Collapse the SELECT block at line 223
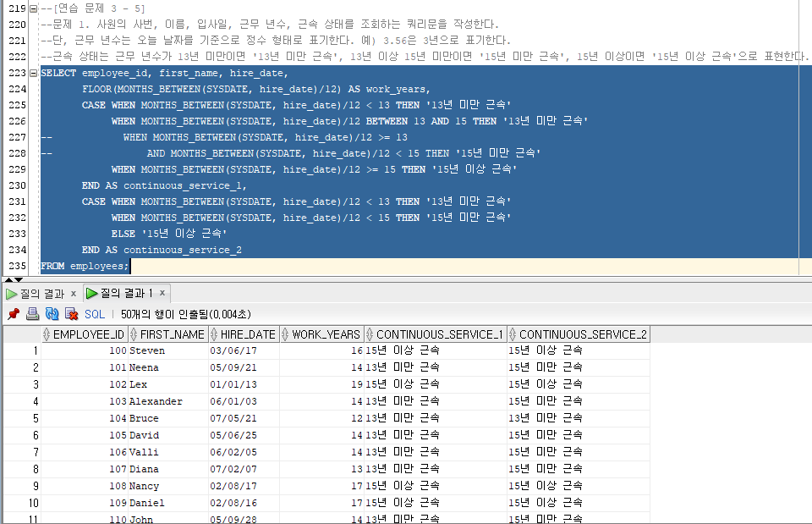812x524 pixels. (34, 73)
